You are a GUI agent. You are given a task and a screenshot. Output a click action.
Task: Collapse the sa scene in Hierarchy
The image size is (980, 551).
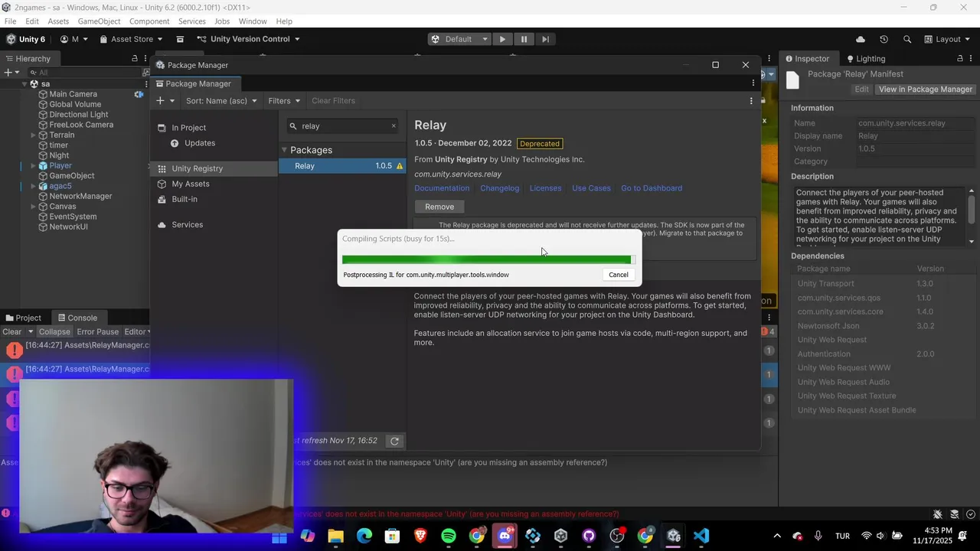tap(24, 84)
